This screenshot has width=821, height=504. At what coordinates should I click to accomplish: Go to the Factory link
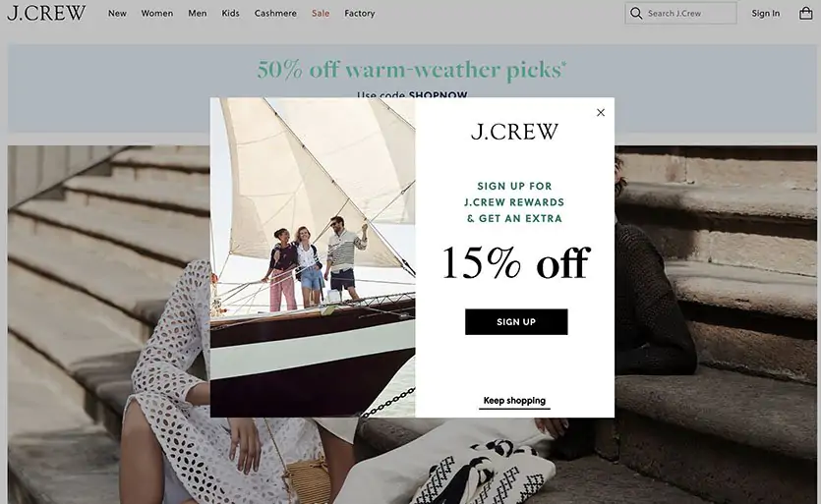360,13
